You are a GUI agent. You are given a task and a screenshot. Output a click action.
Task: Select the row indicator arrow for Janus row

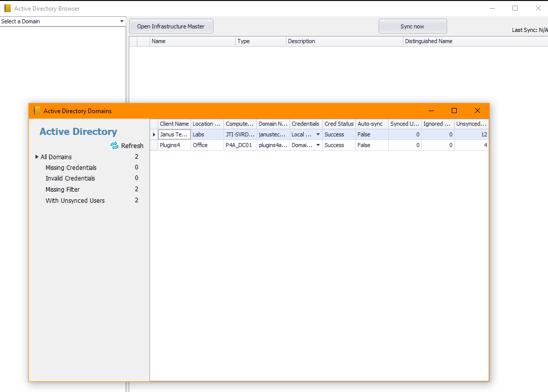click(154, 134)
